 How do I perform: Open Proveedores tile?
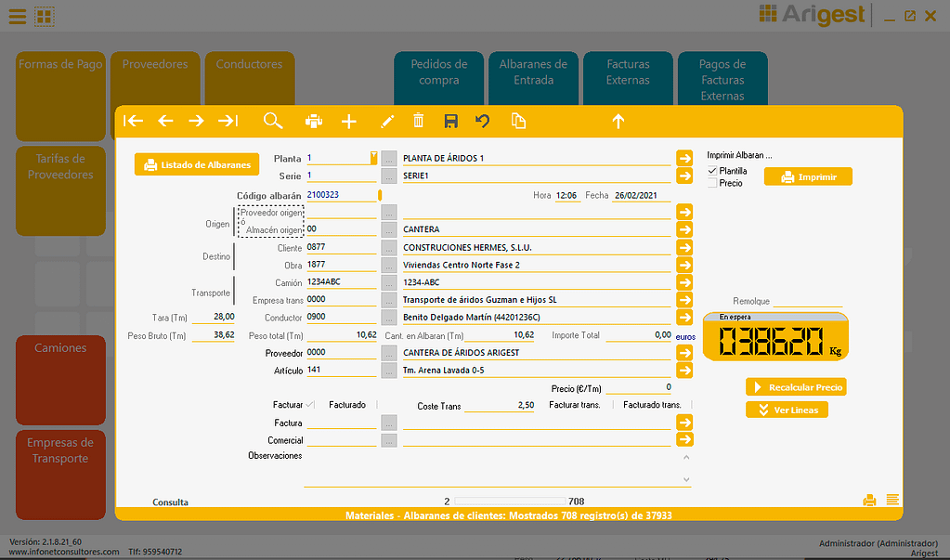[155, 79]
